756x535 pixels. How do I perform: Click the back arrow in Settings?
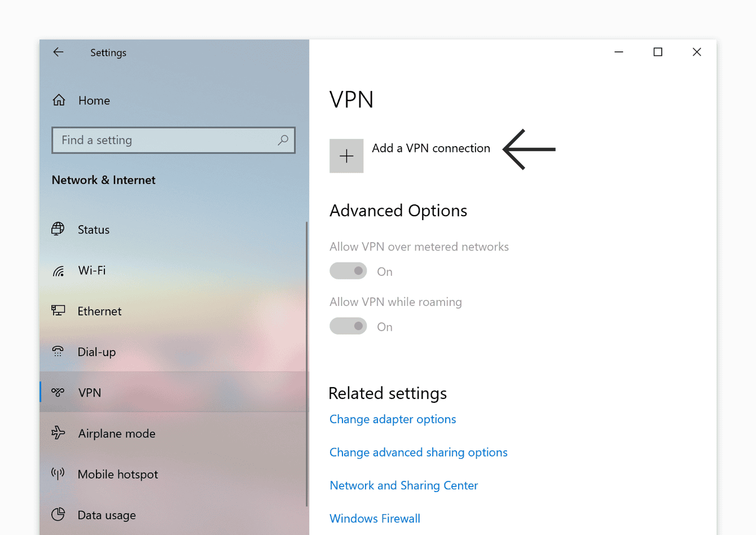[x=59, y=52]
